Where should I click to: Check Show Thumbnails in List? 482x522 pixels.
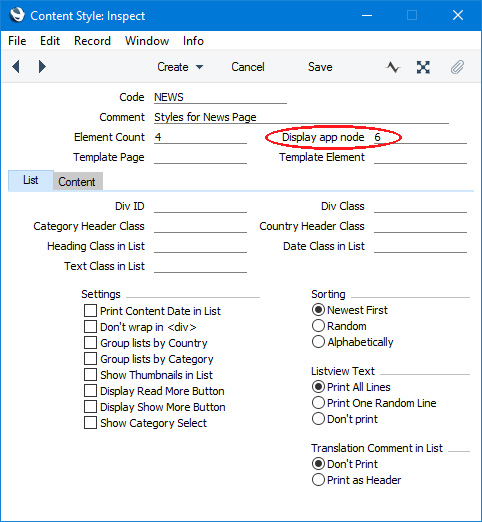pyautogui.click(x=90, y=375)
